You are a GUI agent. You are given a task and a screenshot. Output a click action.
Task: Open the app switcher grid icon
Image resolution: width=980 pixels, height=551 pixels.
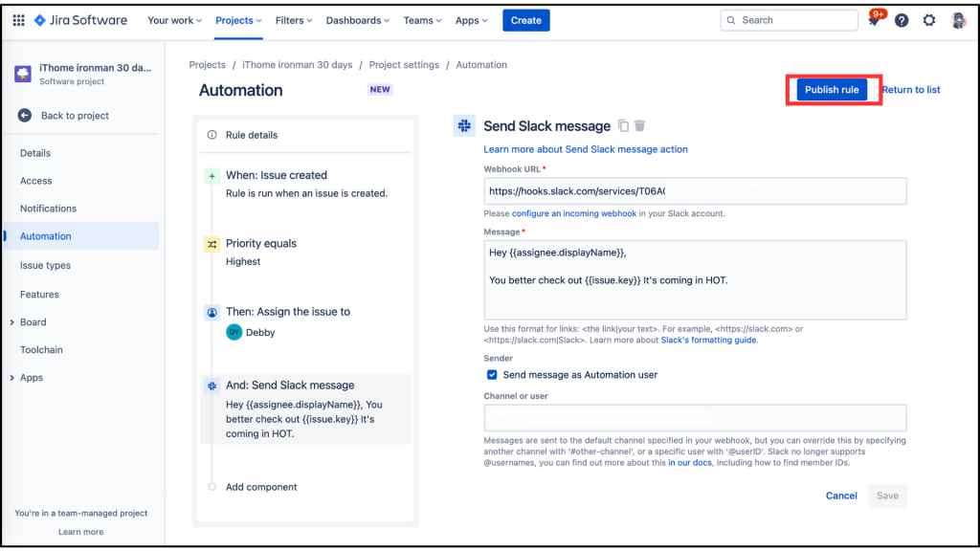click(19, 20)
